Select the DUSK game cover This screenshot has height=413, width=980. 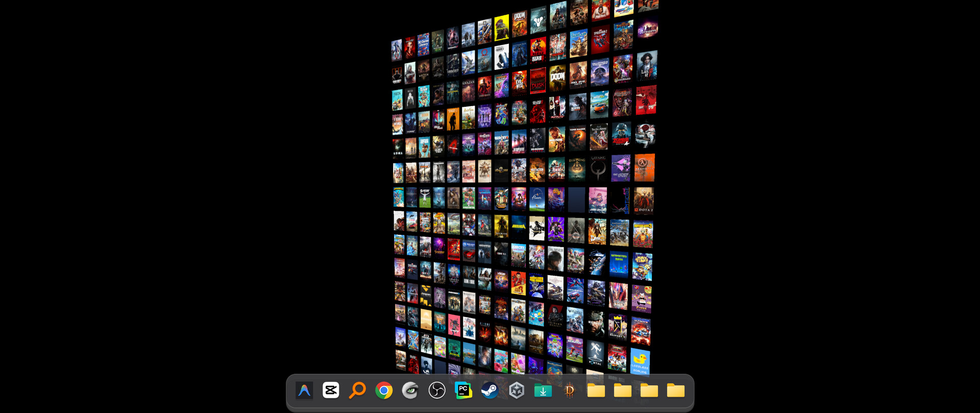[537, 81]
